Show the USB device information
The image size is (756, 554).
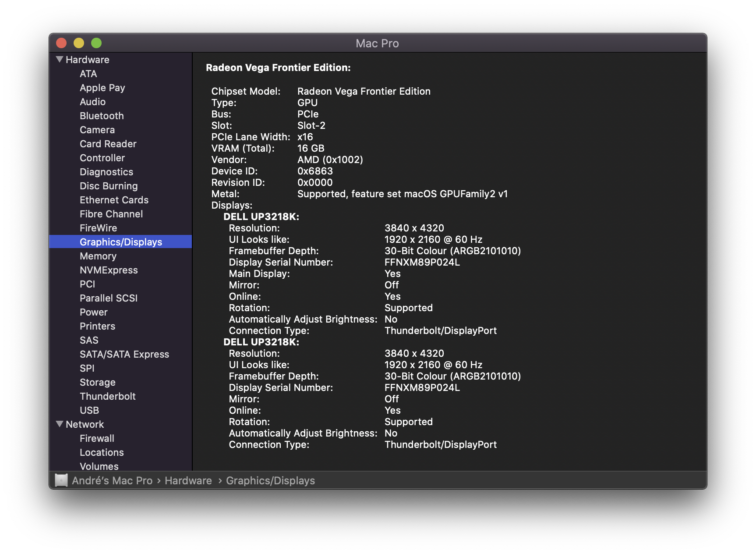(89, 410)
